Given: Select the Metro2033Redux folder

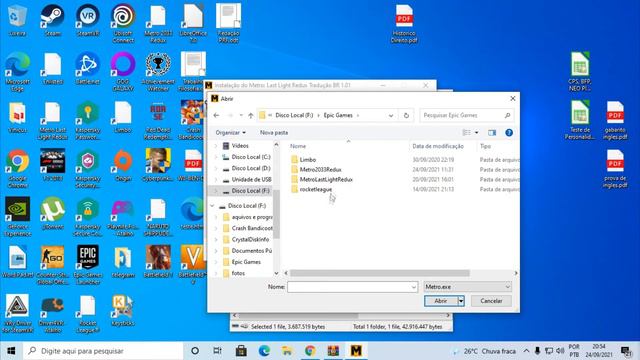Looking at the screenshot, I should pos(320,169).
